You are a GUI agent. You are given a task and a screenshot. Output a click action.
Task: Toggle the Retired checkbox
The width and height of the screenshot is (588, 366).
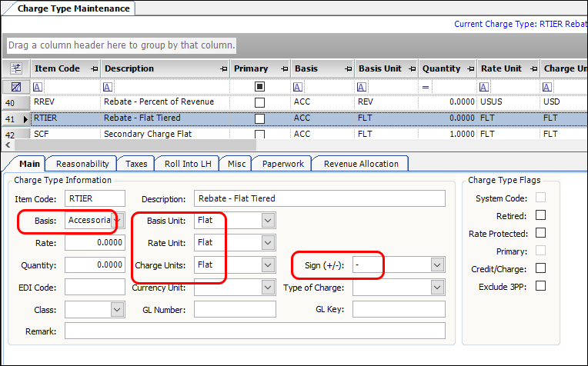(540, 215)
